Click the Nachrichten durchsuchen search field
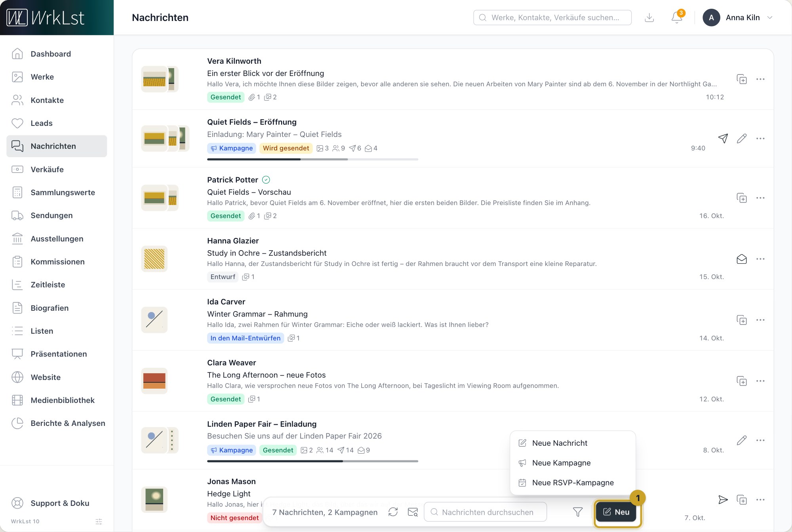Image resolution: width=792 pixels, height=532 pixels. 485,512
